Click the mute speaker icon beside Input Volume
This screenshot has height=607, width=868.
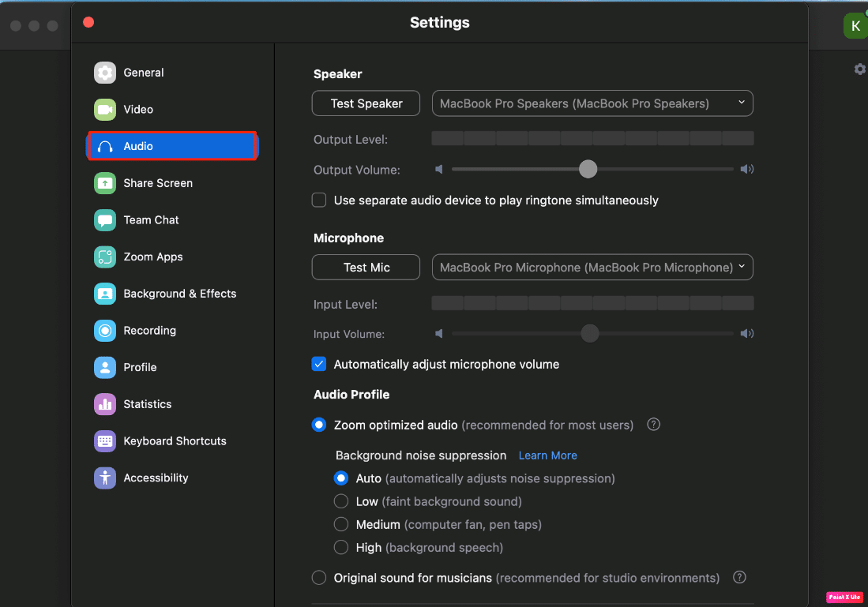439,334
